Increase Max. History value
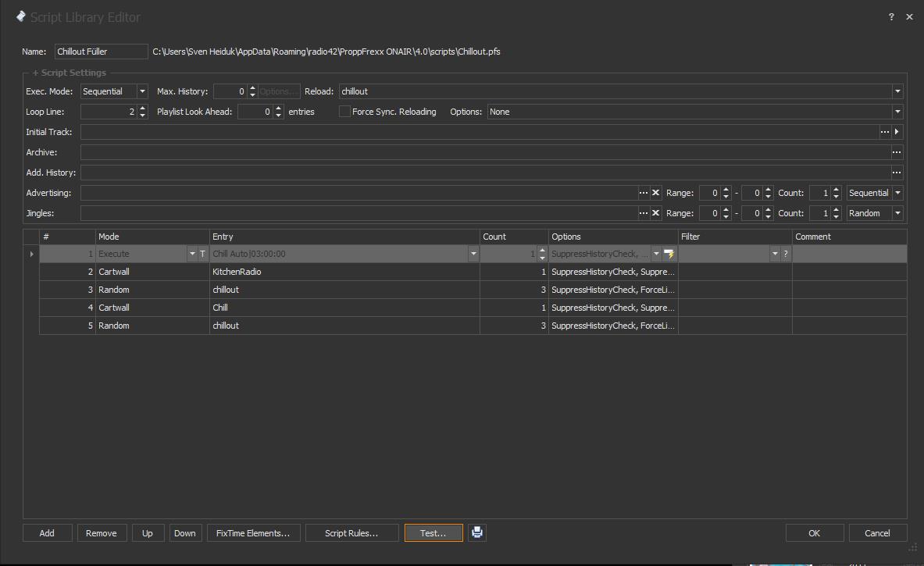The image size is (924, 566). (253, 88)
